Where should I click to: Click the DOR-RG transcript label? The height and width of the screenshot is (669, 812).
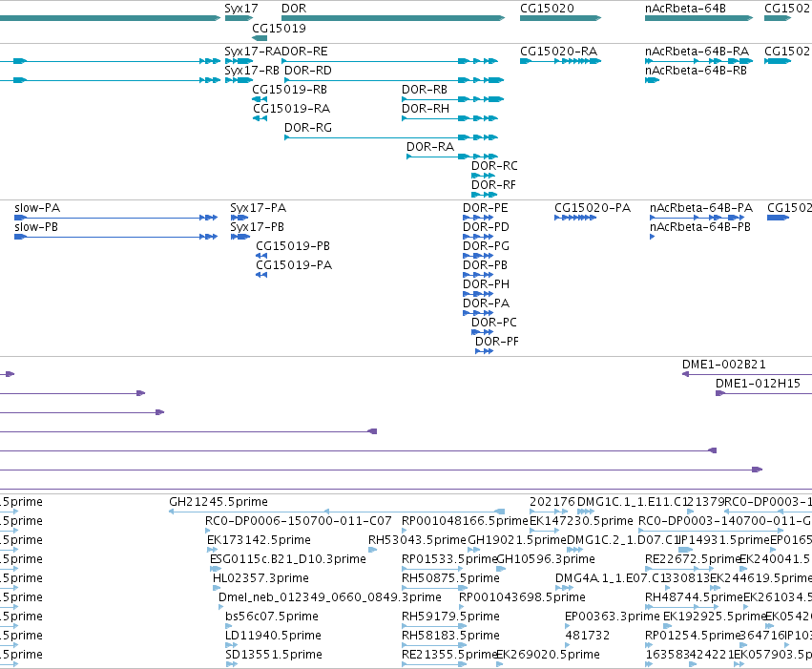coord(308,128)
